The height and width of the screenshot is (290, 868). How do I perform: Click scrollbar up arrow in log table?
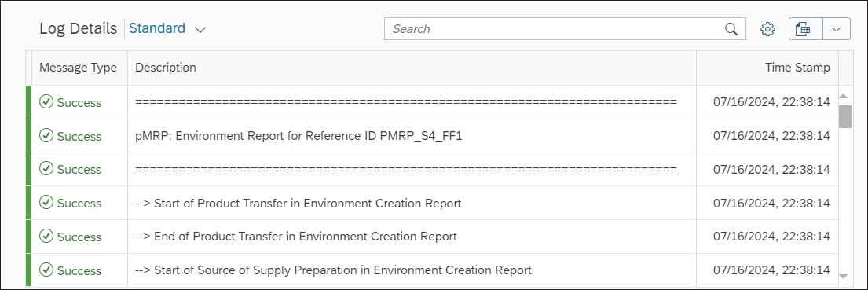click(844, 97)
